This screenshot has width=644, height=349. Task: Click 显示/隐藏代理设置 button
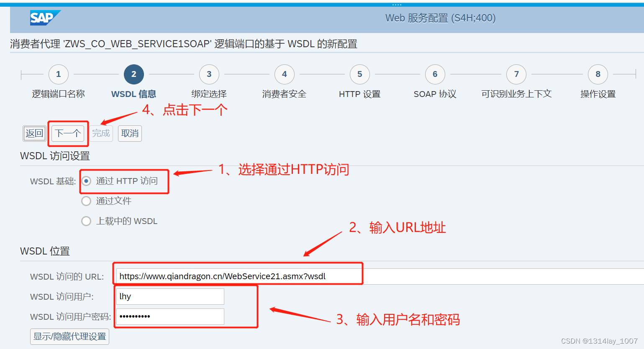(x=70, y=336)
